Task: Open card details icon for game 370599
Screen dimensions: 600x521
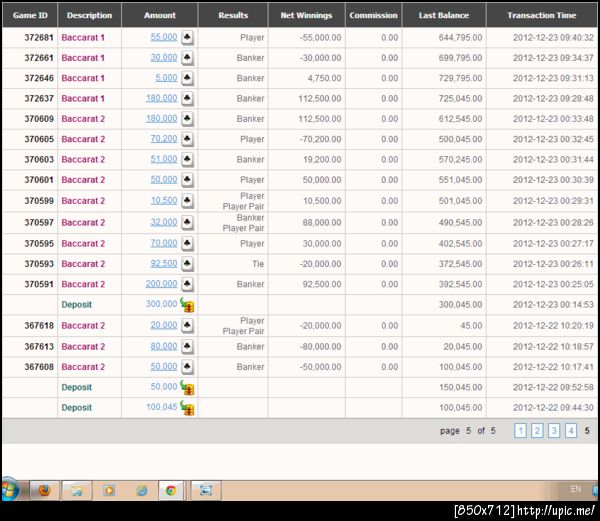Action: tap(187, 201)
